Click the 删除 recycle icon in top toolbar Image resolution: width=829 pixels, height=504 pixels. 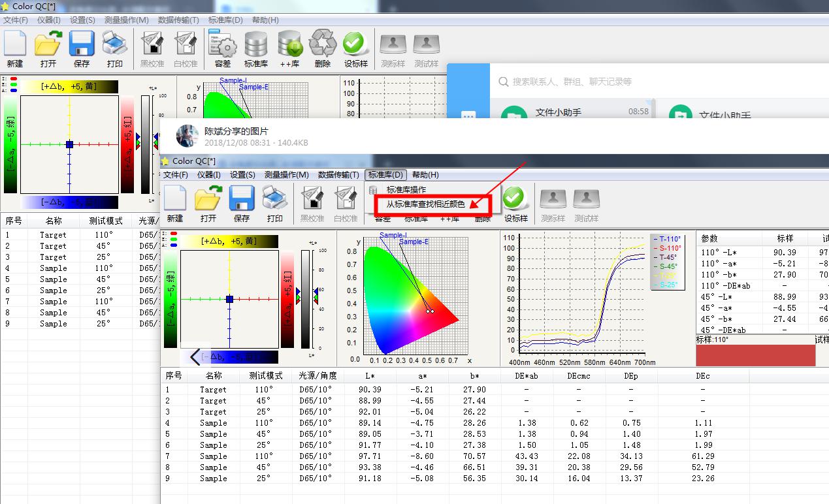(323, 46)
